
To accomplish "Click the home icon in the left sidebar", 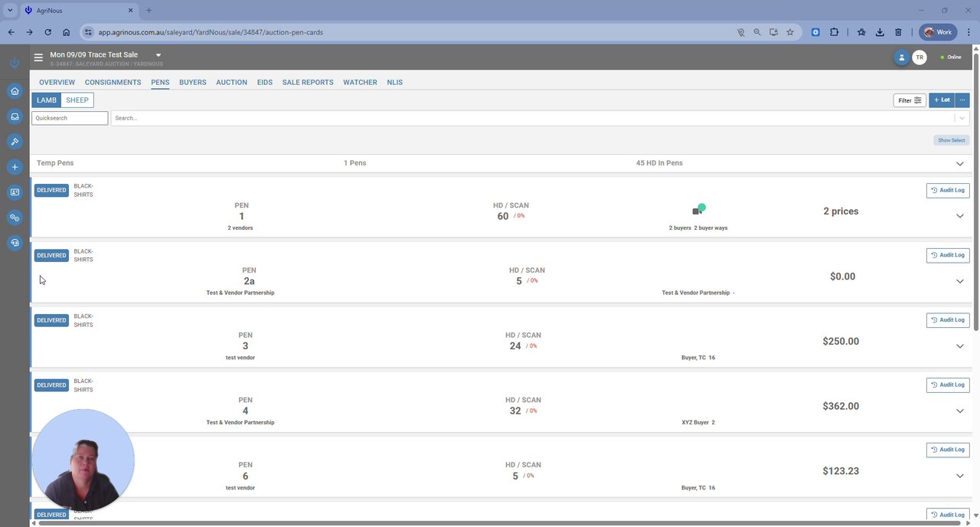I will pos(15,91).
